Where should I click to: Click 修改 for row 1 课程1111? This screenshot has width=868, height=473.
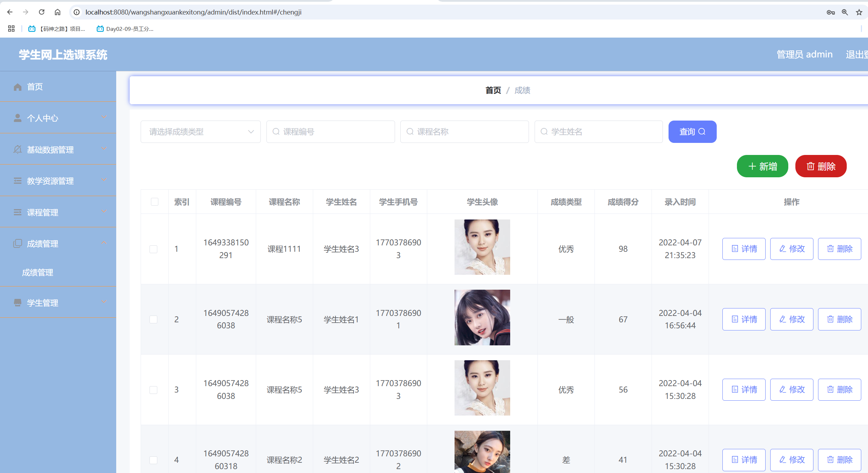[792, 249]
